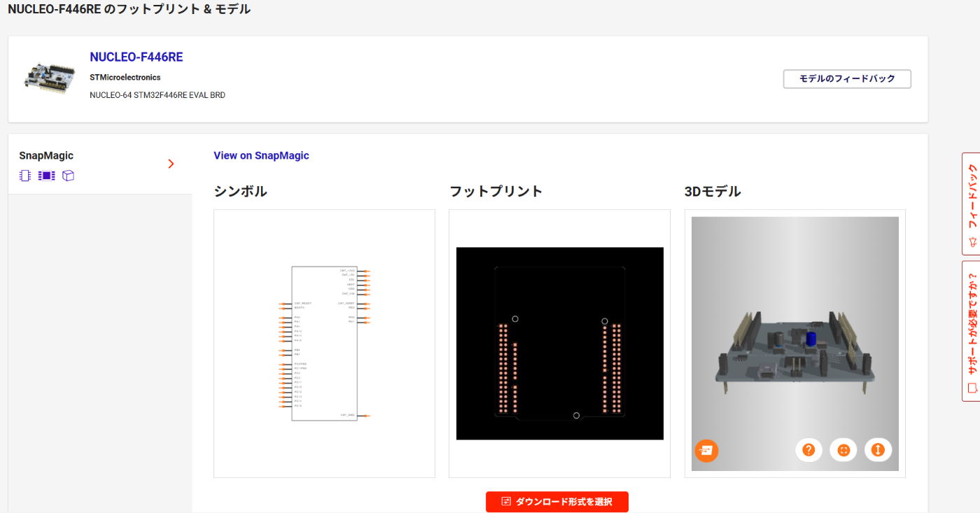Click the filled footprint chip icon under SnapMagic

coord(46,176)
